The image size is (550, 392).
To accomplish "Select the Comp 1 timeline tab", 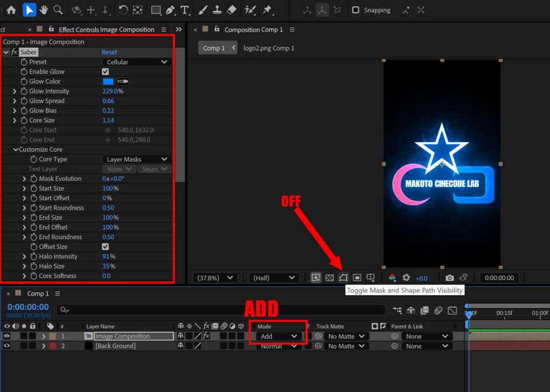I will click(38, 294).
